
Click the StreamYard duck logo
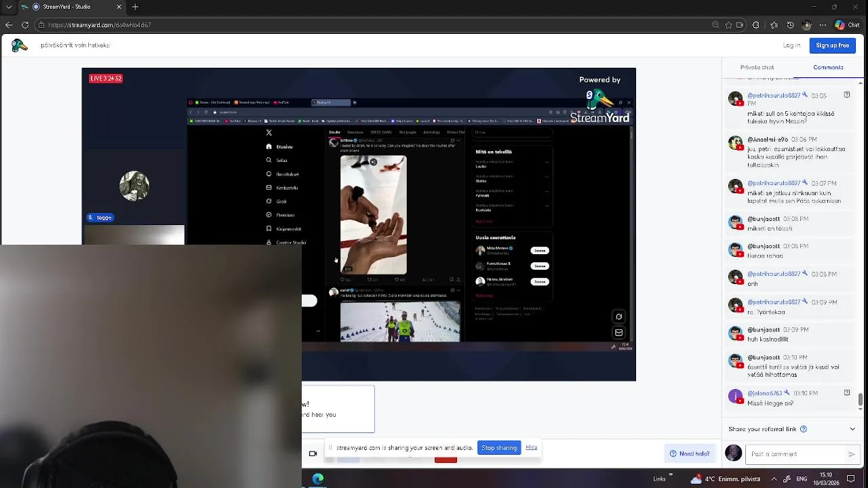click(20, 45)
